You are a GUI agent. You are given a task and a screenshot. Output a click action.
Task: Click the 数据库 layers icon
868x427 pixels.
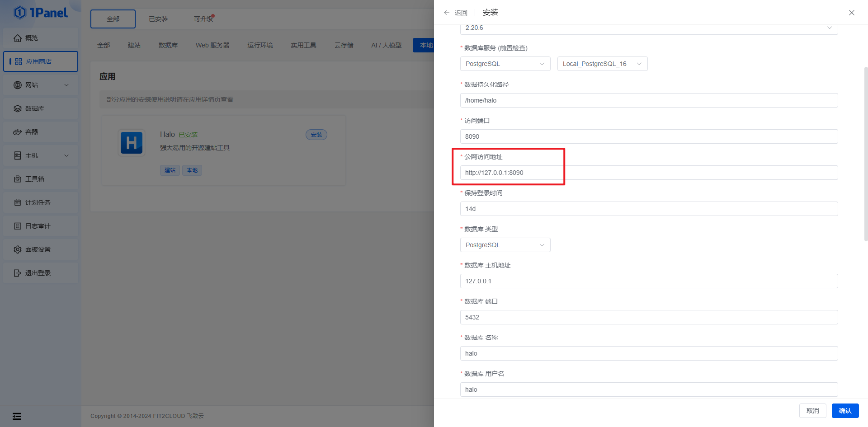18,108
